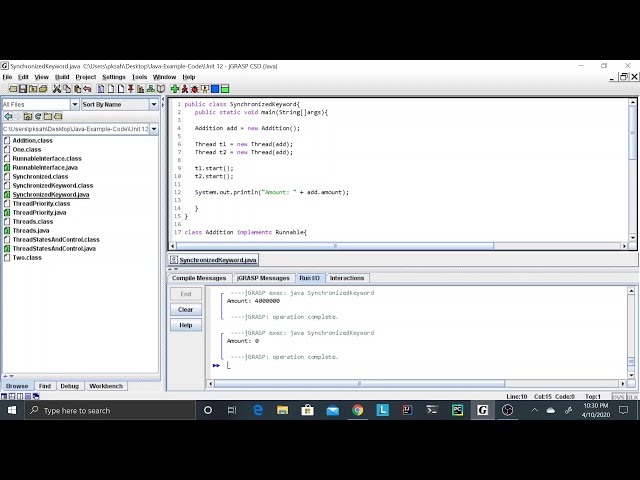Select SynchronizedKeyword.java in file list
Viewport: 640px width, 480px height.
point(51,195)
